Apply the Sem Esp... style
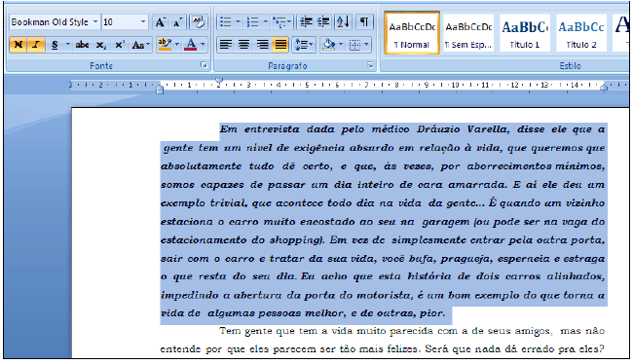The width and height of the screenshot is (633, 364). (x=468, y=33)
